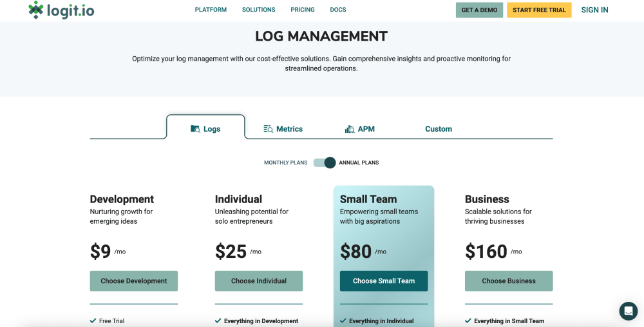This screenshot has width=644, height=327.
Task: Click Get a Demo button
Action: pyautogui.click(x=479, y=10)
